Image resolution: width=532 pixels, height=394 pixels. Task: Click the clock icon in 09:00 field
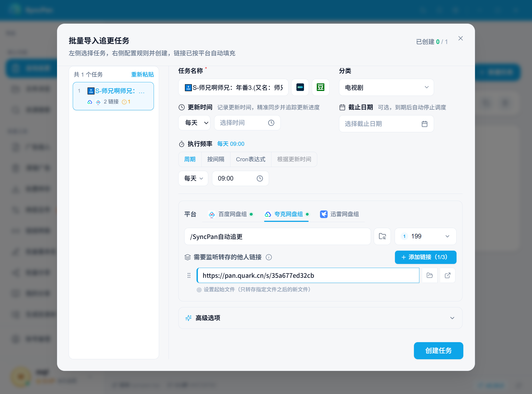click(x=260, y=178)
